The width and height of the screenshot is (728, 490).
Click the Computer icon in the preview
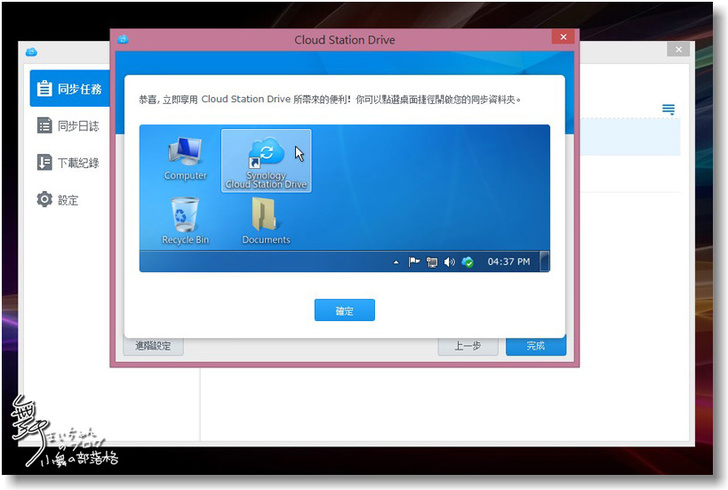185,158
